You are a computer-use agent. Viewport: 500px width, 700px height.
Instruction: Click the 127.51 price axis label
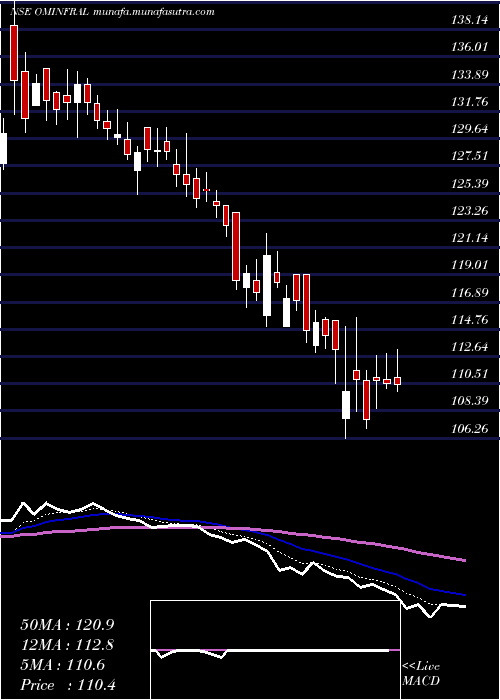(x=469, y=156)
